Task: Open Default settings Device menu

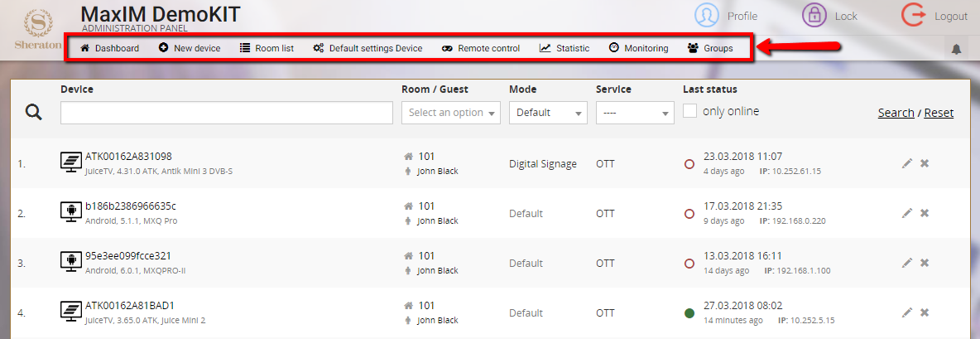Action: 367,48
